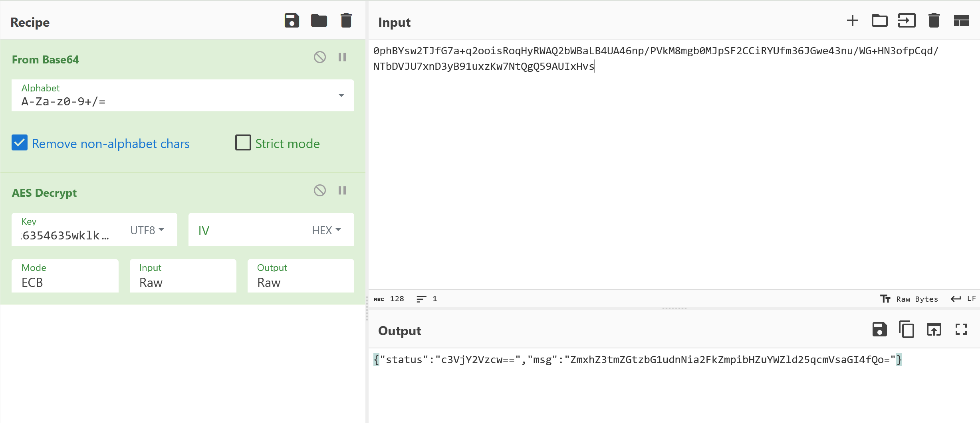Image resolution: width=980 pixels, height=423 pixels.
Task: Clear the recipe with the trash icon
Action: pyautogui.click(x=346, y=21)
